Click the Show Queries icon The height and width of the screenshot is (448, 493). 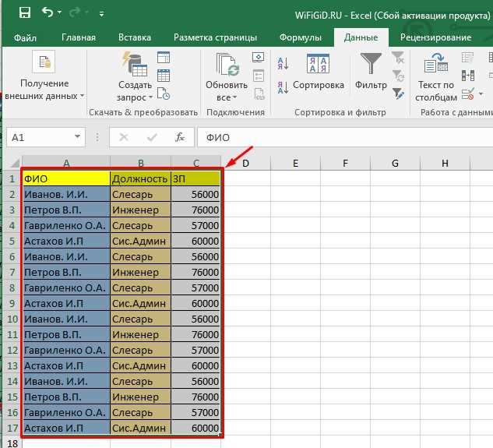pyautogui.click(x=164, y=58)
